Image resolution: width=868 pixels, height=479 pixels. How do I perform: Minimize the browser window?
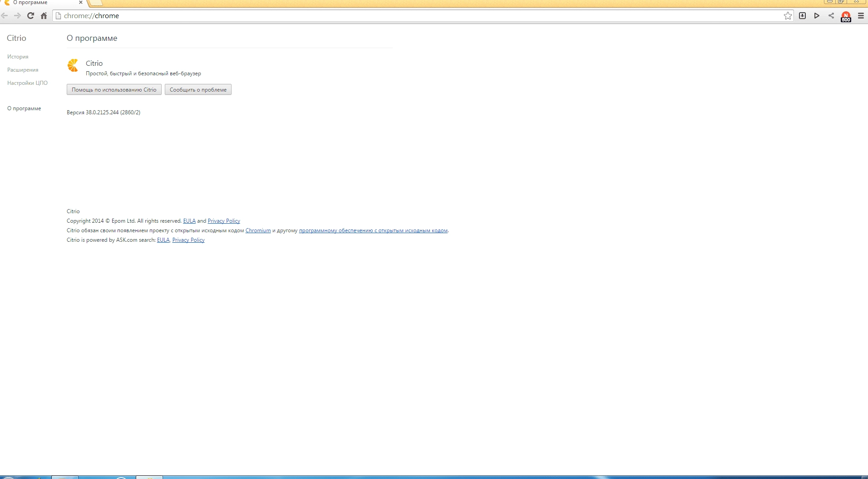pos(829,1)
